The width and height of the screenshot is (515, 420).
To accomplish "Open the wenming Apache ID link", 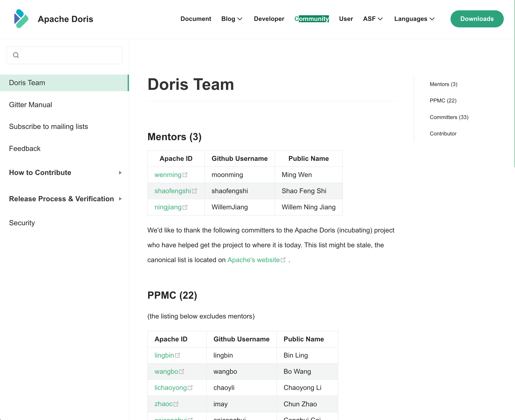I will (x=168, y=175).
